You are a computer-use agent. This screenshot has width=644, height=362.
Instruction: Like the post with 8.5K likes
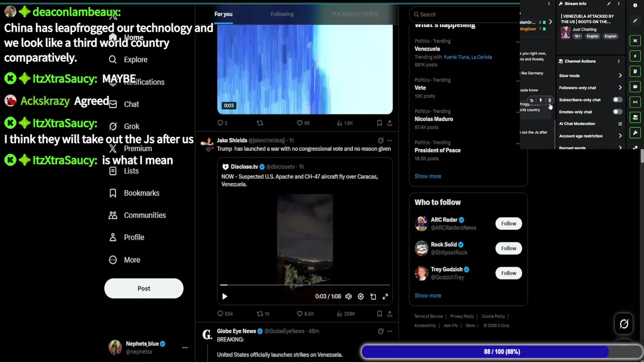point(305,314)
